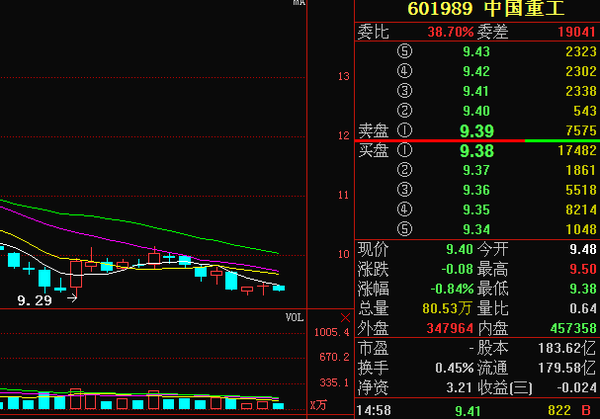Click the 股本 value 183.62亿

(x=567, y=348)
